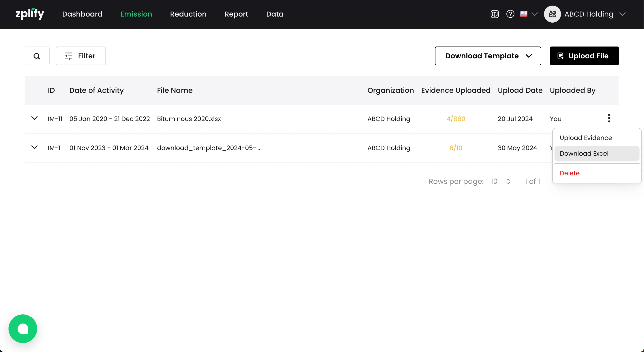
Task: Expand the IM-11 row chevron
Action: click(x=34, y=118)
